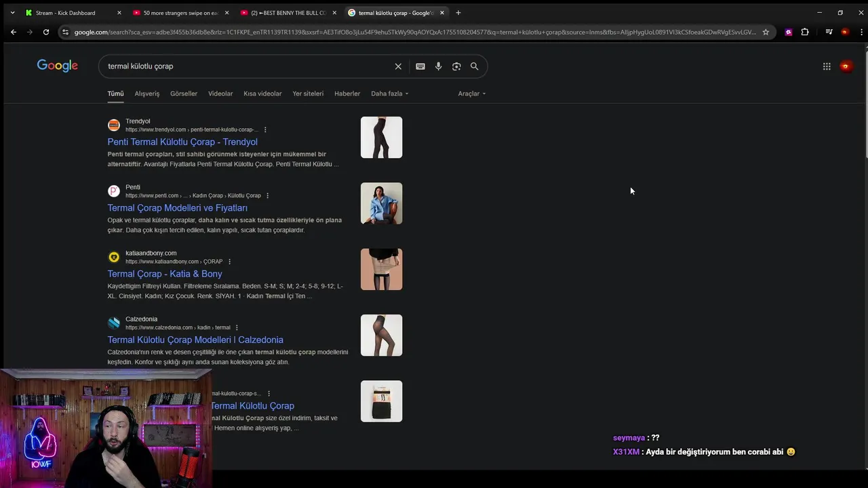868x488 pixels.
Task: Open the Google apps grid
Action: click(x=827, y=66)
